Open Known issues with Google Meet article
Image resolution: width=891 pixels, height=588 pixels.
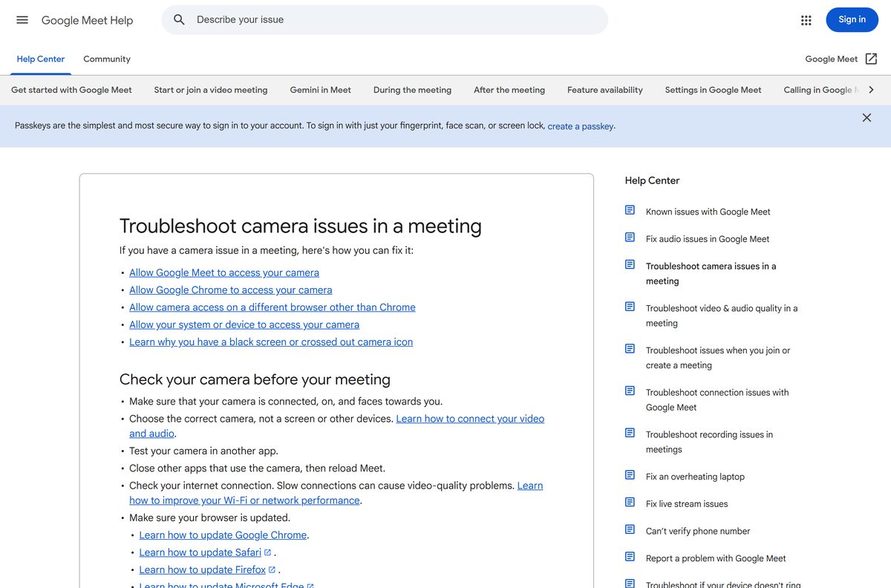pos(708,212)
